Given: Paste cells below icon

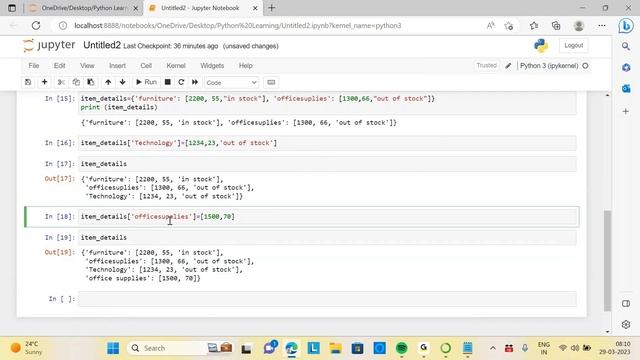Looking at the screenshot, I should (91, 82).
